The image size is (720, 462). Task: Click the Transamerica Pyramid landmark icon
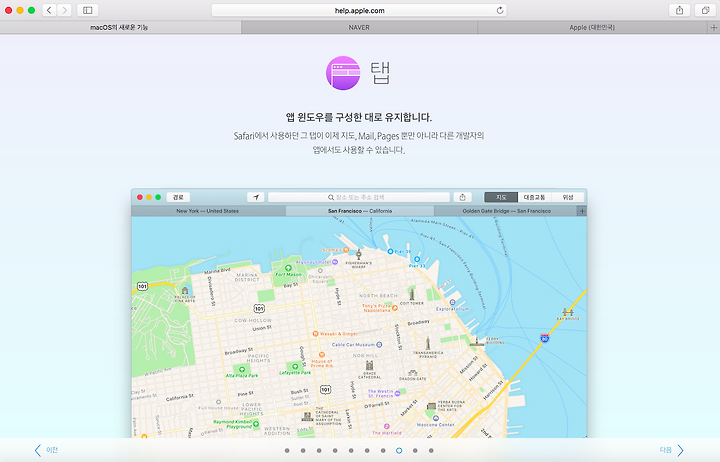[428, 343]
